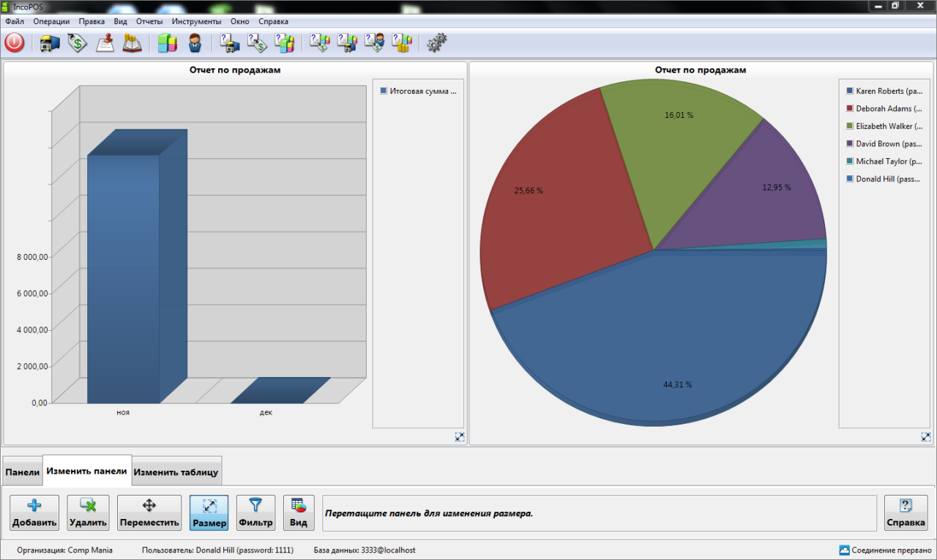Click the Соединение прервано status indicator

[x=885, y=550]
